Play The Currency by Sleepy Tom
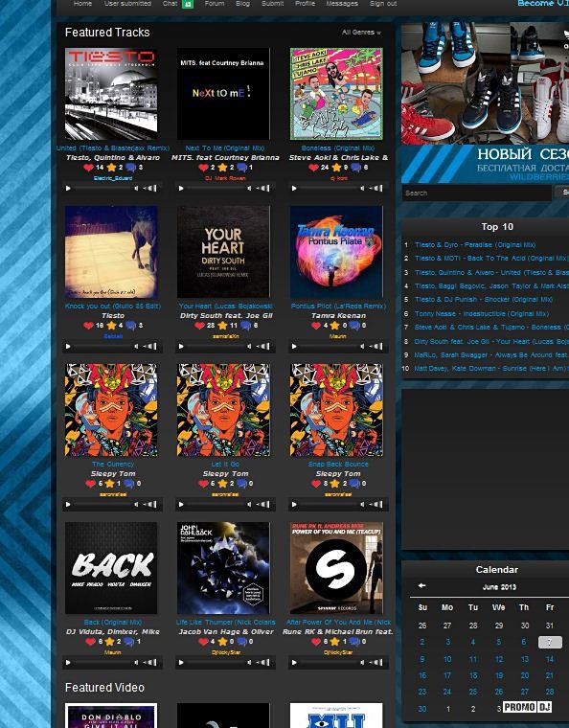Viewport: 569px width, 728px height. click(68, 504)
